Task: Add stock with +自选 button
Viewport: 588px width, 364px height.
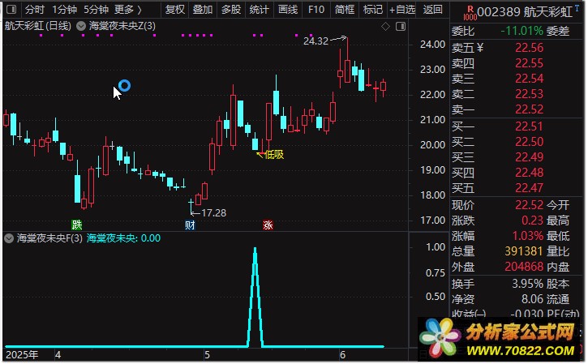Action: pos(402,10)
